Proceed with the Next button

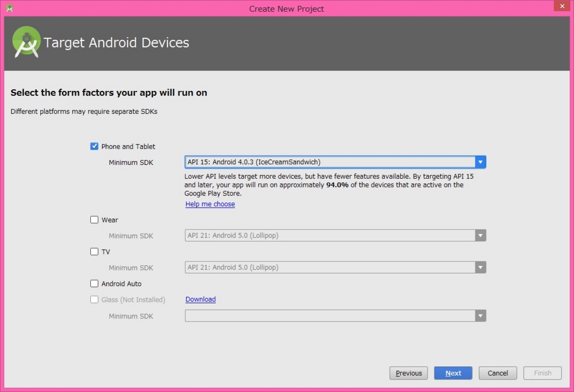(453, 373)
